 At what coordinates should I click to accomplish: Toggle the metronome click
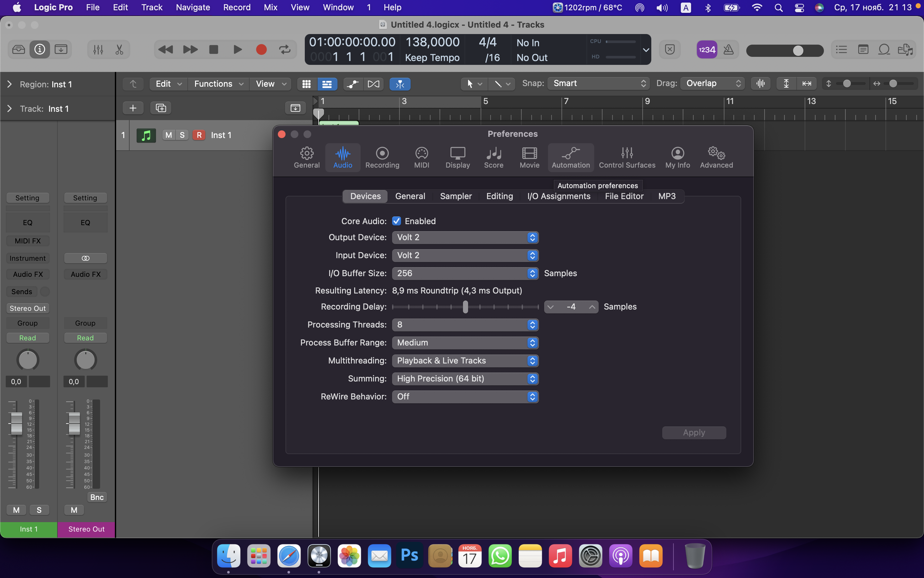729,49
